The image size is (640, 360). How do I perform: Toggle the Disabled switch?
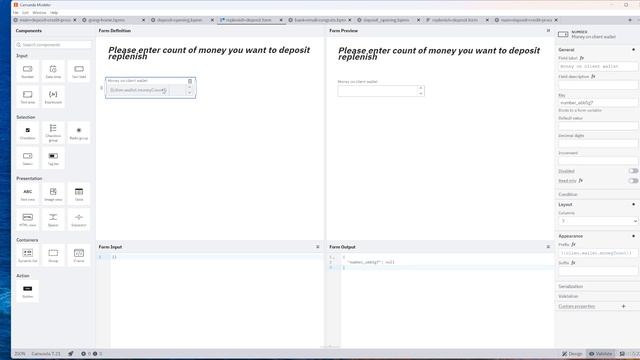point(633,171)
